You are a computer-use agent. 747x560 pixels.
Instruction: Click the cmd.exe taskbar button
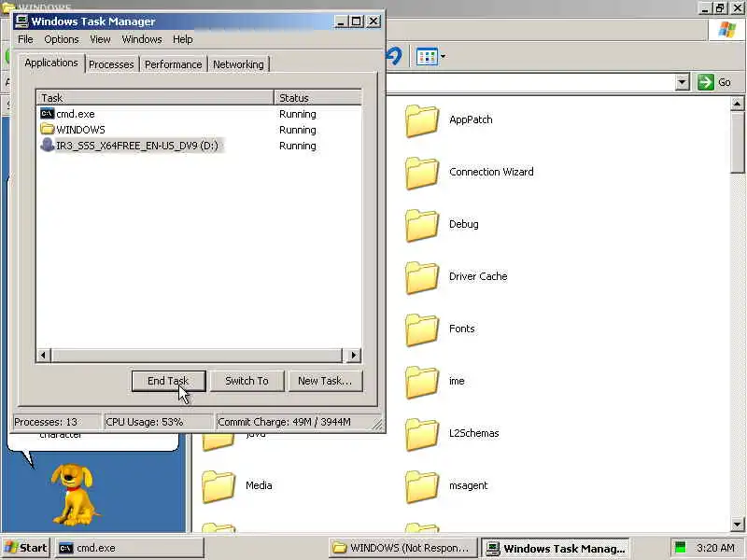coord(130,548)
